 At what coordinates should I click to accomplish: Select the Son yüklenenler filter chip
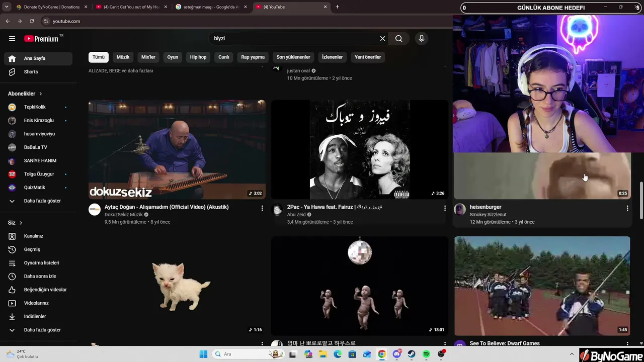tap(293, 57)
